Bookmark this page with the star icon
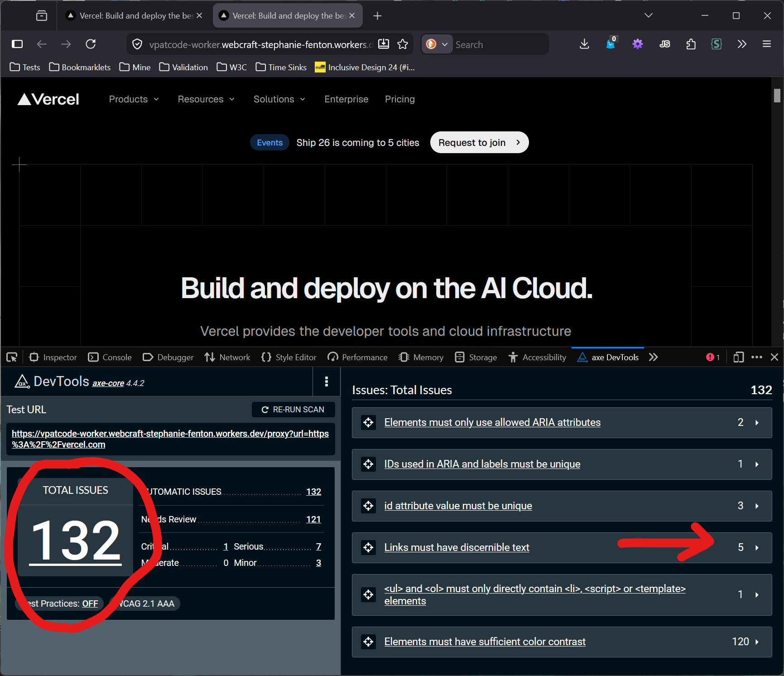Viewport: 784px width, 676px height. (x=403, y=44)
